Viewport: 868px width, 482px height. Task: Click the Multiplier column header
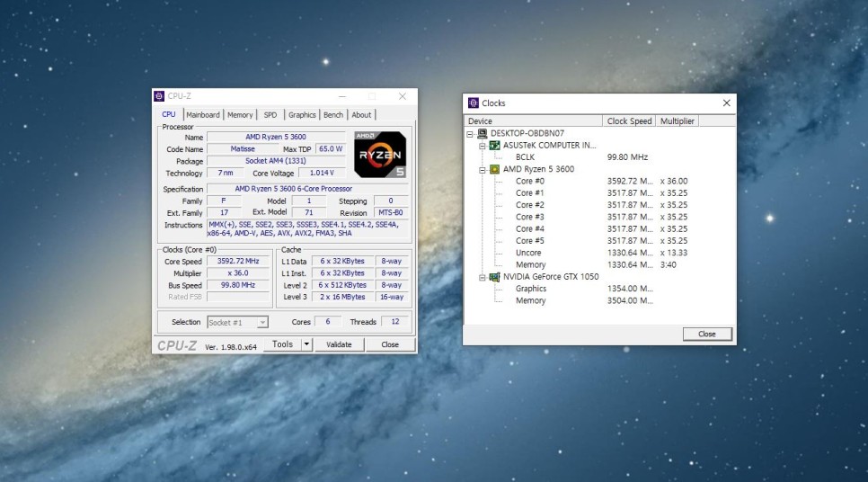pyautogui.click(x=677, y=121)
